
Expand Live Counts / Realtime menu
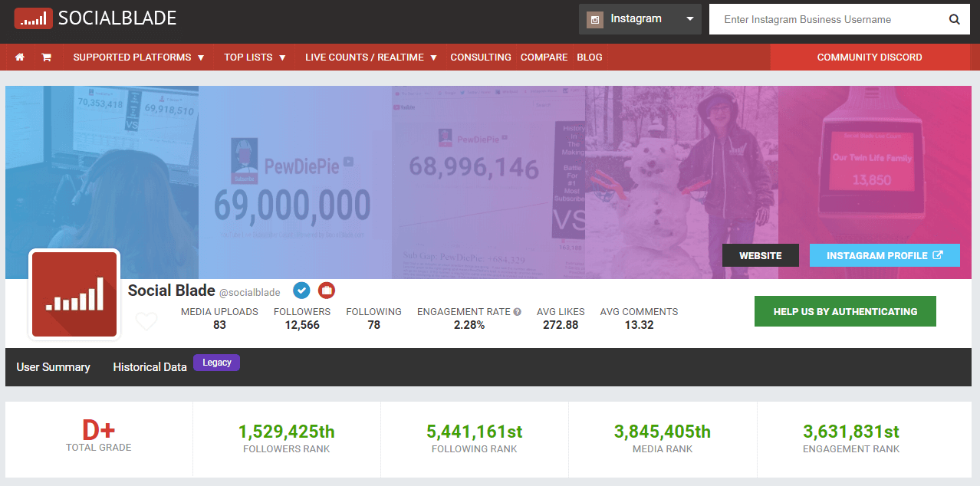tap(371, 57)
